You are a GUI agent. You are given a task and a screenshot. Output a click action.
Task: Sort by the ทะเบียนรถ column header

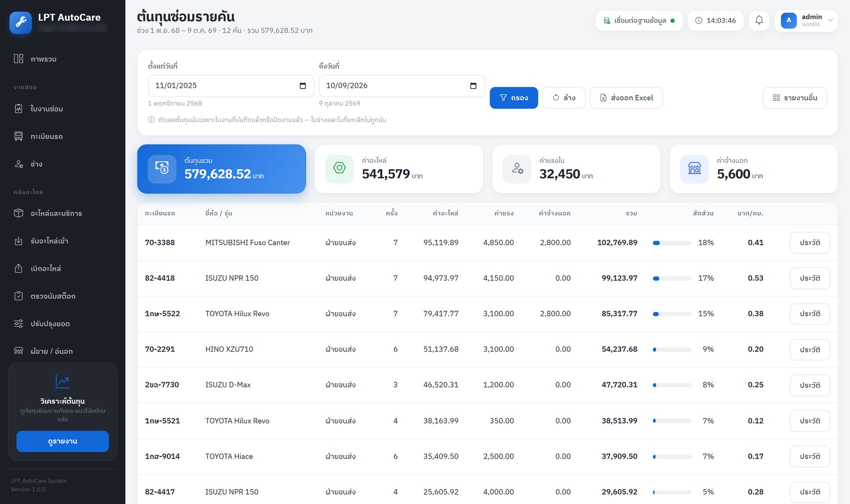pos(160,213)
